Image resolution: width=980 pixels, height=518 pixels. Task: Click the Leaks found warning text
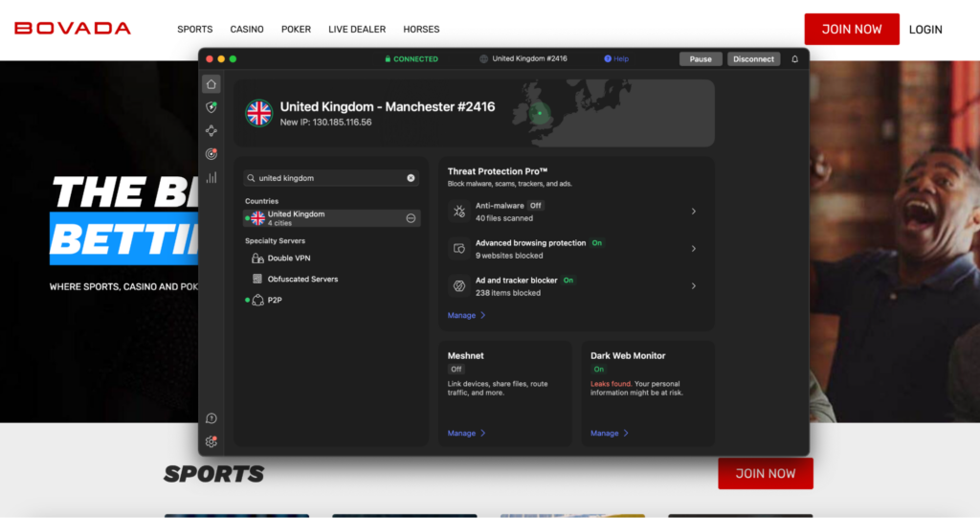click(x=611, y=384)
